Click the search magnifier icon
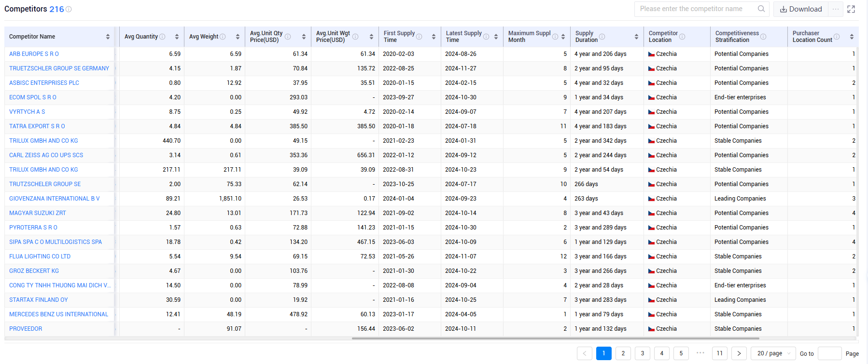Screen dimensions: 868x364 pyautogui.click(x=761, y=9)
